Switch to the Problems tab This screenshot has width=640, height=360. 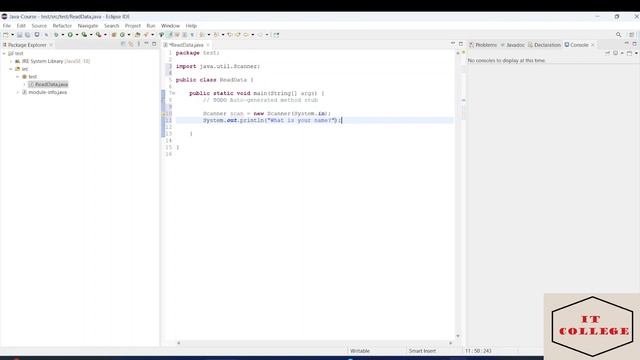coord(483,45)
